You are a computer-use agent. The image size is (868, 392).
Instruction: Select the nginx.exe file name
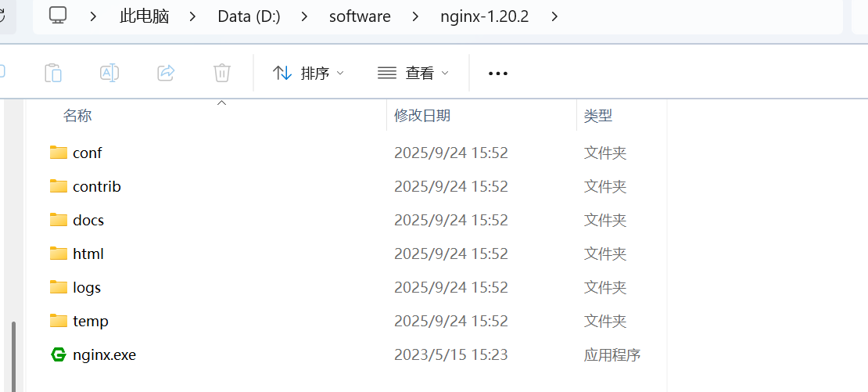pyautogui.click(x=105, y=355)
